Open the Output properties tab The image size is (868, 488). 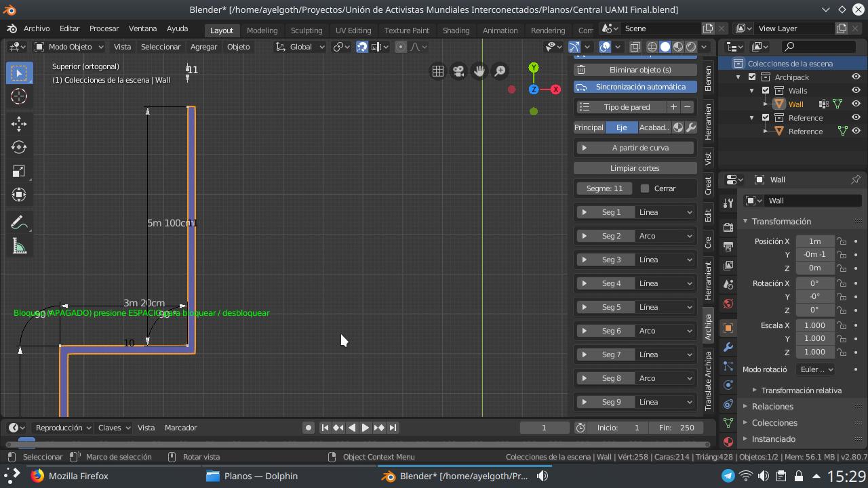[728, 246]
